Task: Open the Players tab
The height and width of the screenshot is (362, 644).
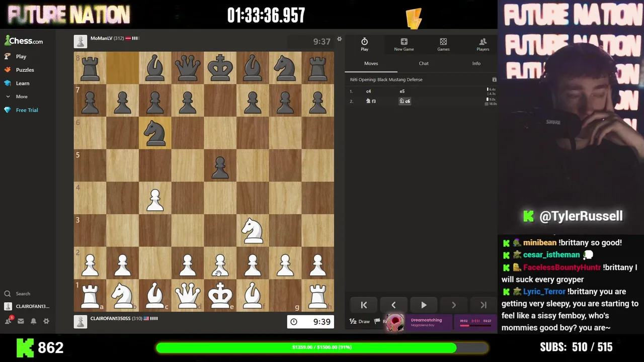Action: tap(482, 44)
